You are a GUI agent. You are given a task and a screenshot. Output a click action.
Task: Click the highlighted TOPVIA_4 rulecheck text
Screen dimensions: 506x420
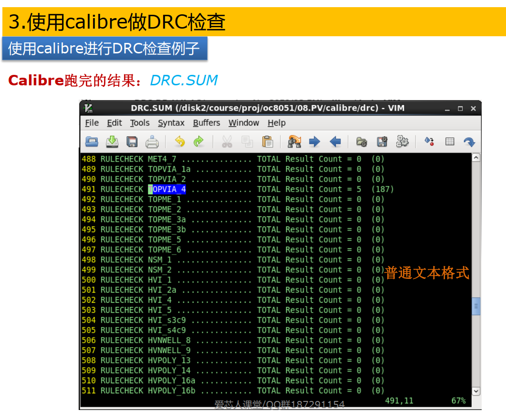pyautogui.click(x=167, y=189)
